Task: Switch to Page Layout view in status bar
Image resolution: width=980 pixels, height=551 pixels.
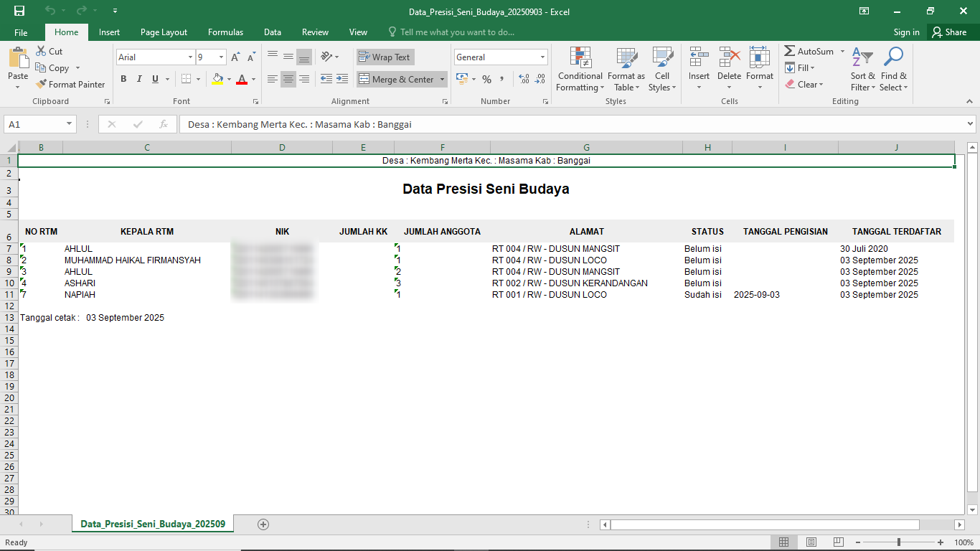Action: (x=811, y=542)
